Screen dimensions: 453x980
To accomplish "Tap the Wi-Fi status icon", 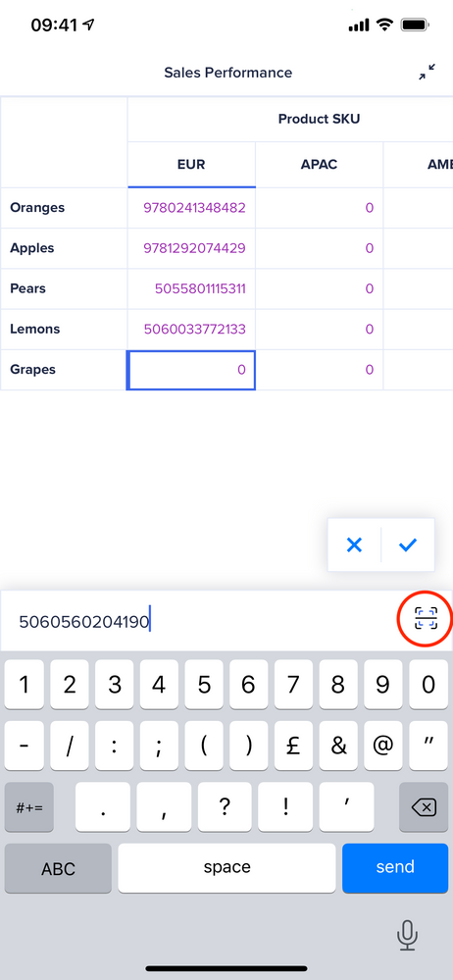I will click(x=385, y=25).
